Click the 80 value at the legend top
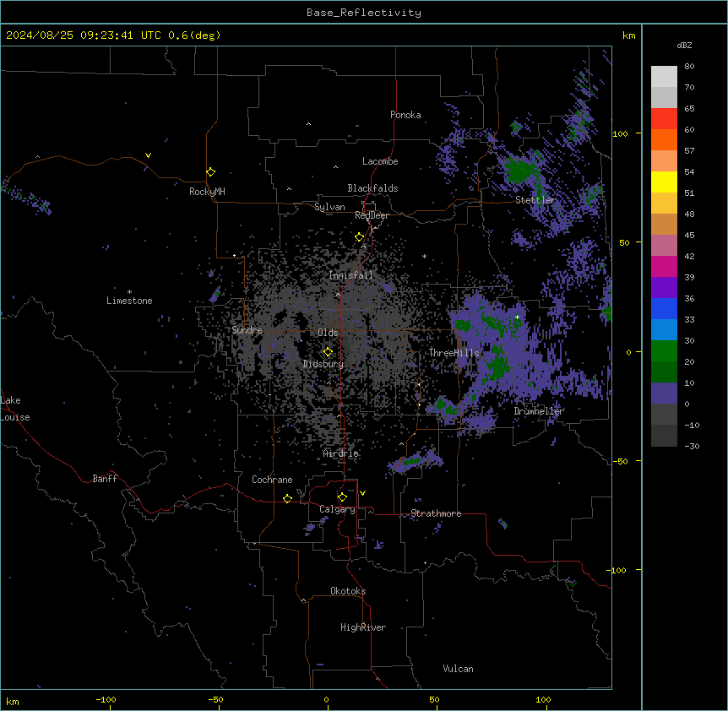Screen dimensions: 728x711 pyautogui.click(x=689, y=67)
